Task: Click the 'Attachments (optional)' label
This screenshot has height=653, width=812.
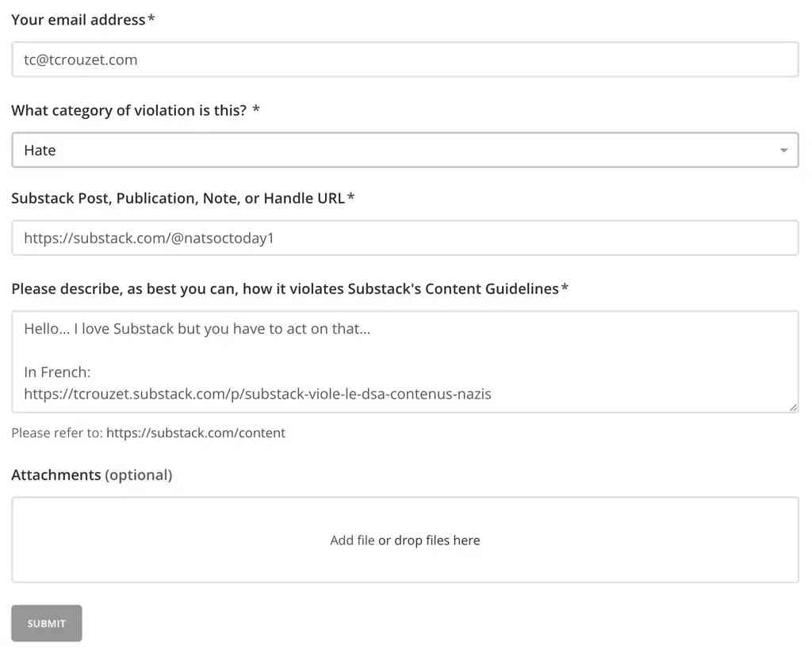Action: coord(91,475)
